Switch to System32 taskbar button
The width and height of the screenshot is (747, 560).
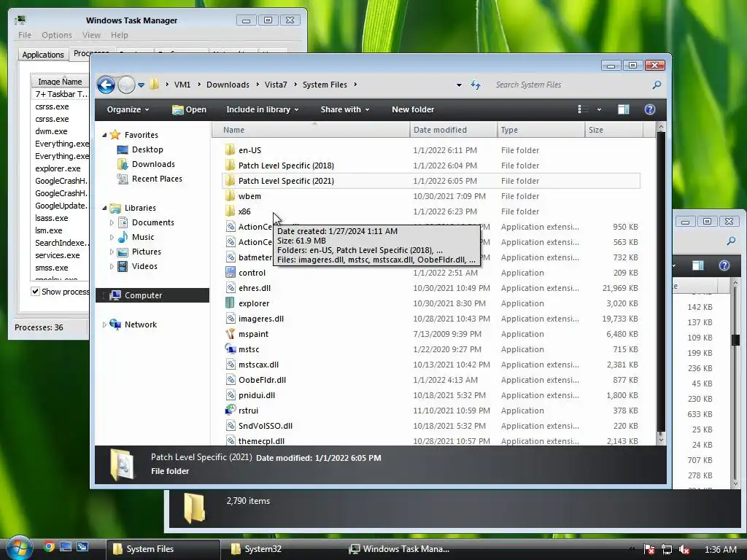[x=281, y=549]
